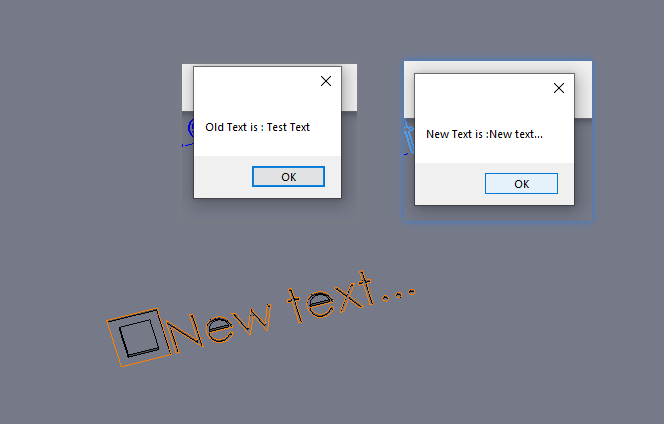Click the gray footer area left of the Old Text OK button
This screenshot has height=424, width=664.
(223, 177)
